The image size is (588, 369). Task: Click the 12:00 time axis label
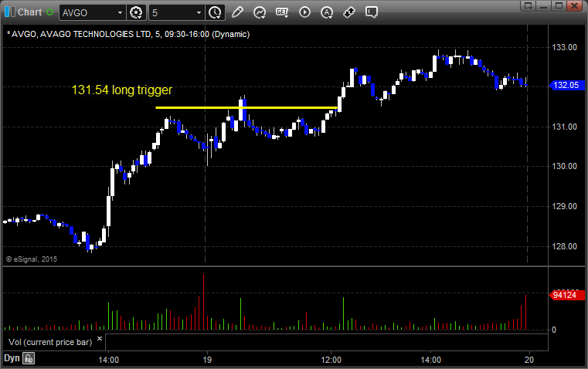tap(331, 360)
